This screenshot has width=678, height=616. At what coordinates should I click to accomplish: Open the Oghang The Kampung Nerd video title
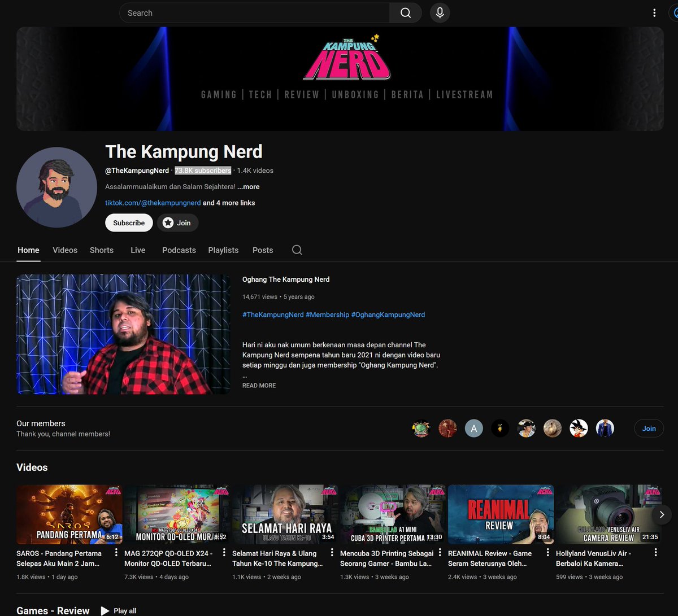pyautogui.click(x=286, y=279)
